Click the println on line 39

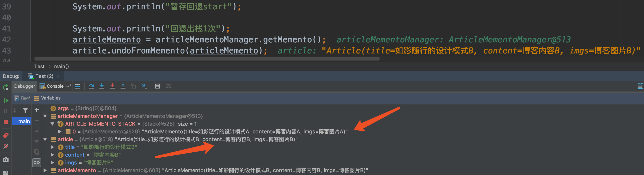point(143,7)
